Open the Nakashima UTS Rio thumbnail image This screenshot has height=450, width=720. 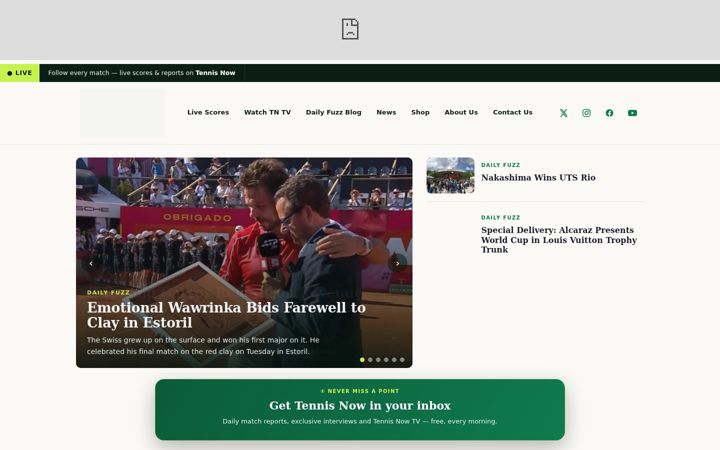coord(450,175)
